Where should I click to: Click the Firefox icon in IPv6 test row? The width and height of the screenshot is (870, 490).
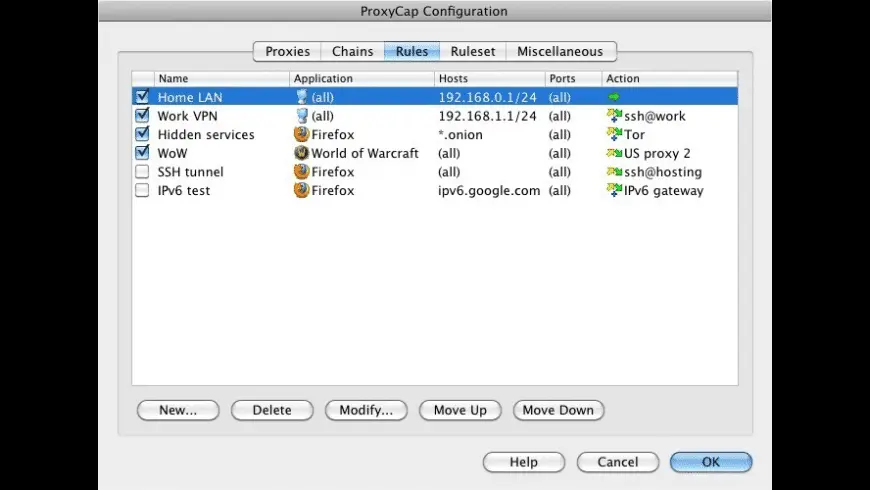pyautogui.click(x=301, y=190)
